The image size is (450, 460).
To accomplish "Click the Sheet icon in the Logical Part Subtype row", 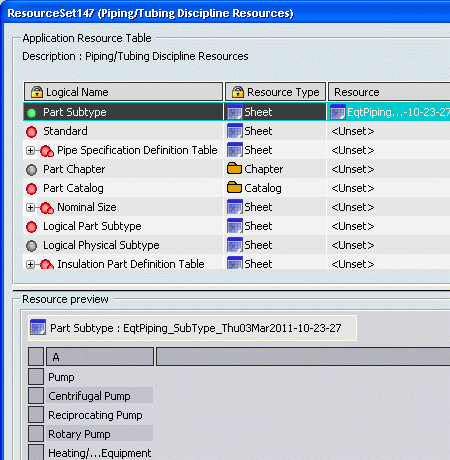I will pyautogui.click(x=235, y=226).
